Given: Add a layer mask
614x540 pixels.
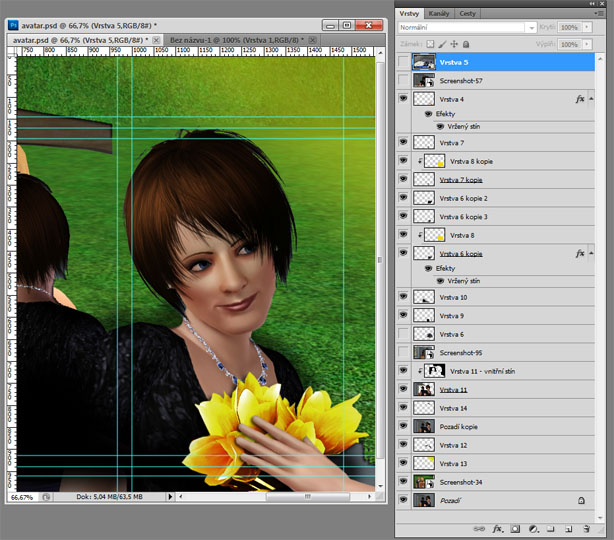Looking at the screenshot, I should [x=515, y=527].
